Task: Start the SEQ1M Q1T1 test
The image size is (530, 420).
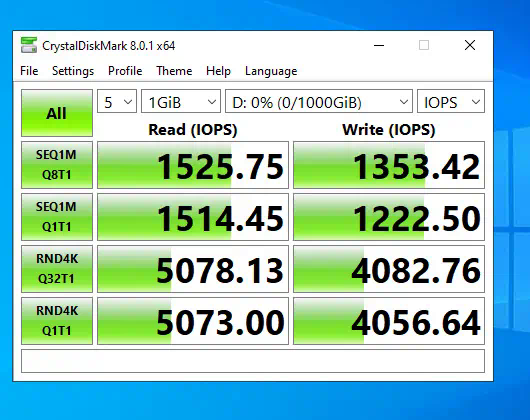Action: pos(57,217)
